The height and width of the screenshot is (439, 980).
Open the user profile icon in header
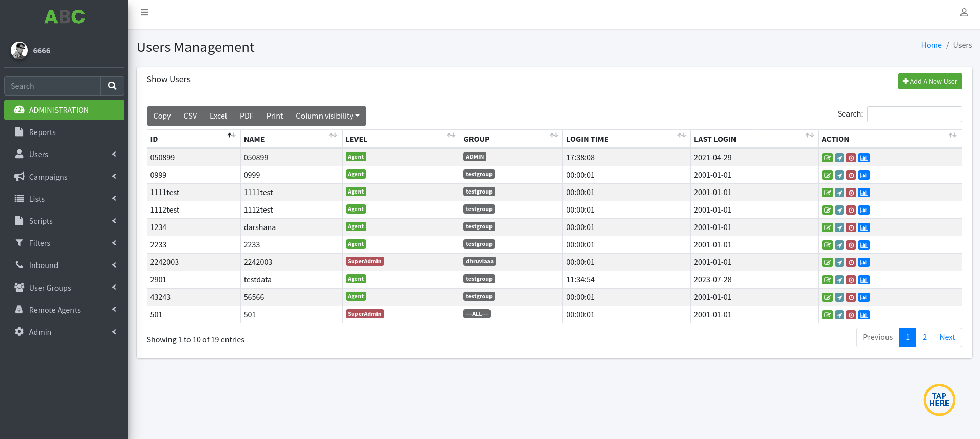964,12
